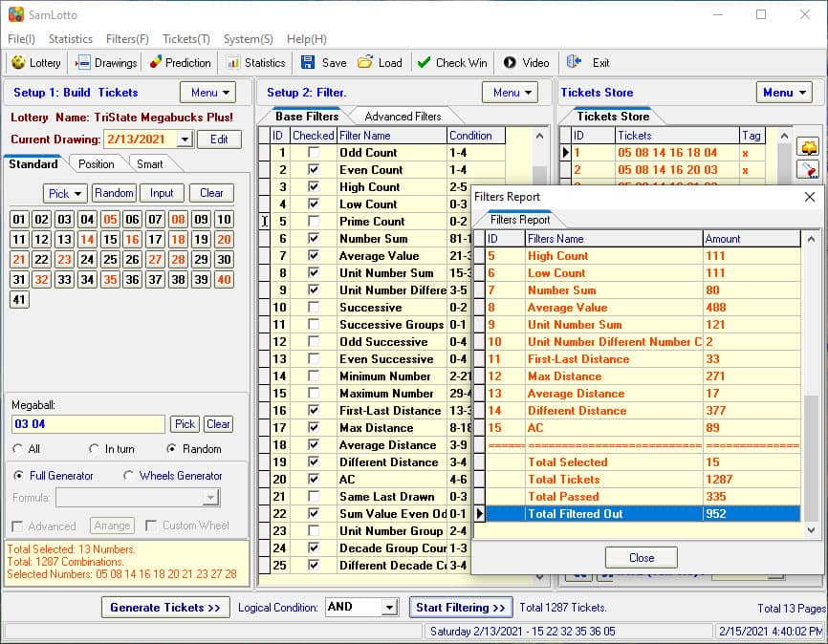Select number ball 10
Image resolution: width=828 pixels, height=644 pixels.
pos(224,219)
